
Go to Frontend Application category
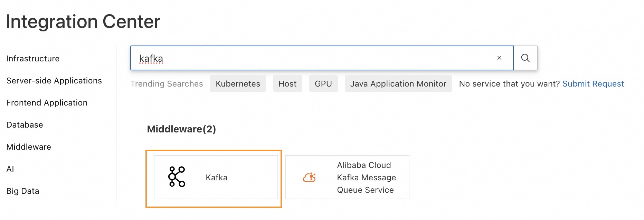pos(47,103)
